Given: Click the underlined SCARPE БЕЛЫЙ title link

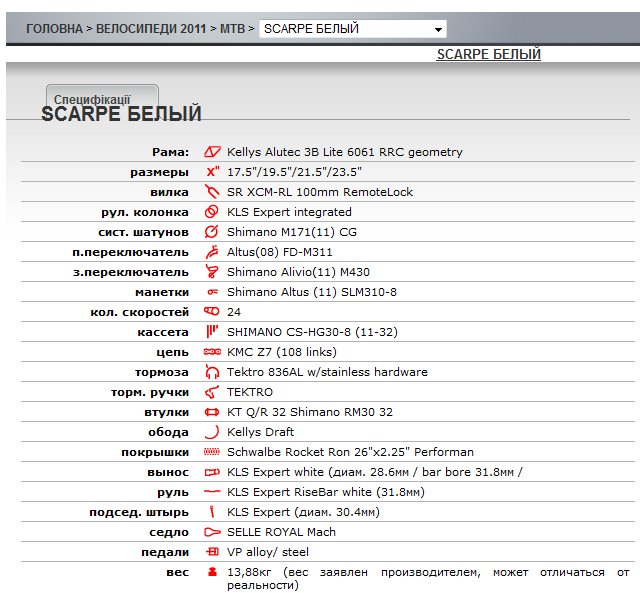Looking at the screenshot, I should pos(488,54).
